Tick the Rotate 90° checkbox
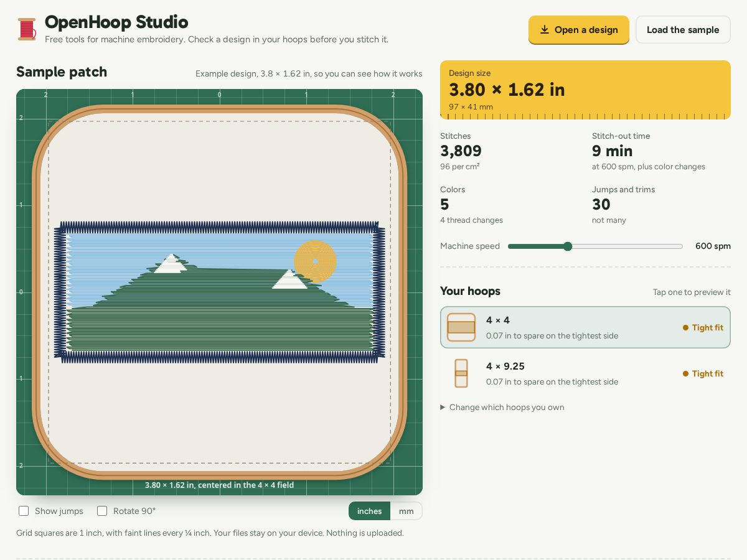This screenshot has height=560, width=747. [102, 511]
